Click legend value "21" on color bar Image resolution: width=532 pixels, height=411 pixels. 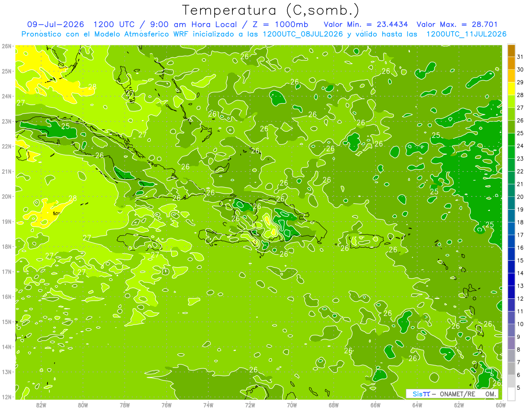pyautogui.click(x=520, y=184)
